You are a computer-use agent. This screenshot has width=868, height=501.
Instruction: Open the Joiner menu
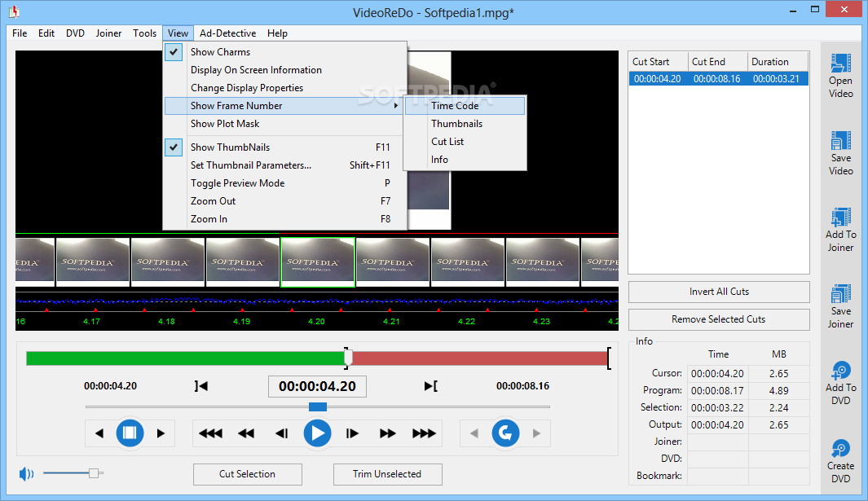108,33
